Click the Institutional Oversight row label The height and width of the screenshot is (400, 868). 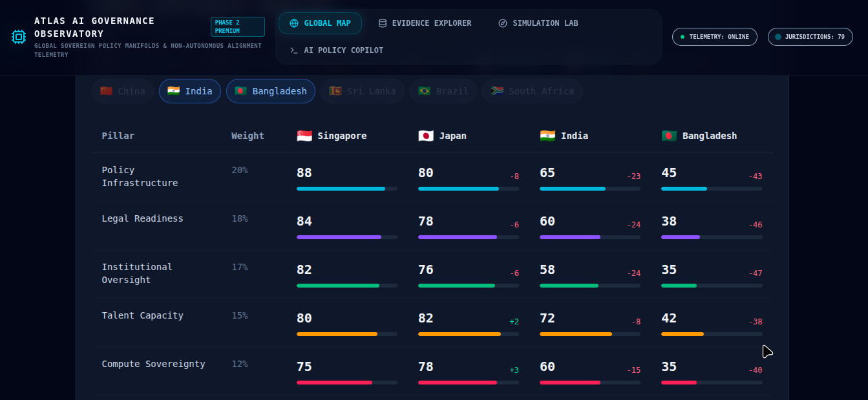coord(137,273)
